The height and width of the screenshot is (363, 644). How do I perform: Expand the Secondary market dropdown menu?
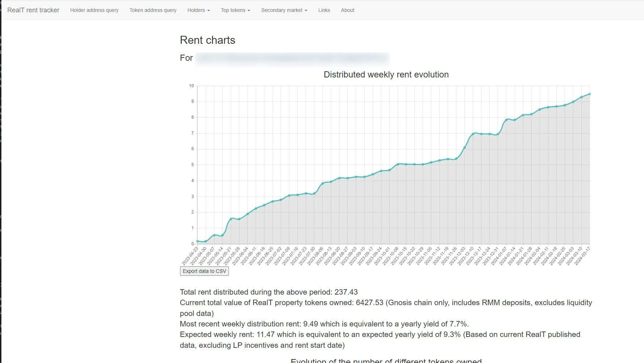284,10
